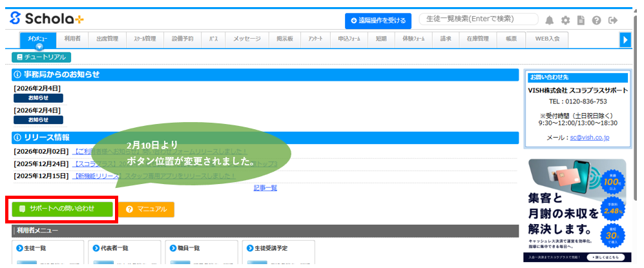Viewport: 644px width, 268px height.
Task: Click the document icon in the header
Action: coord(581,20)
